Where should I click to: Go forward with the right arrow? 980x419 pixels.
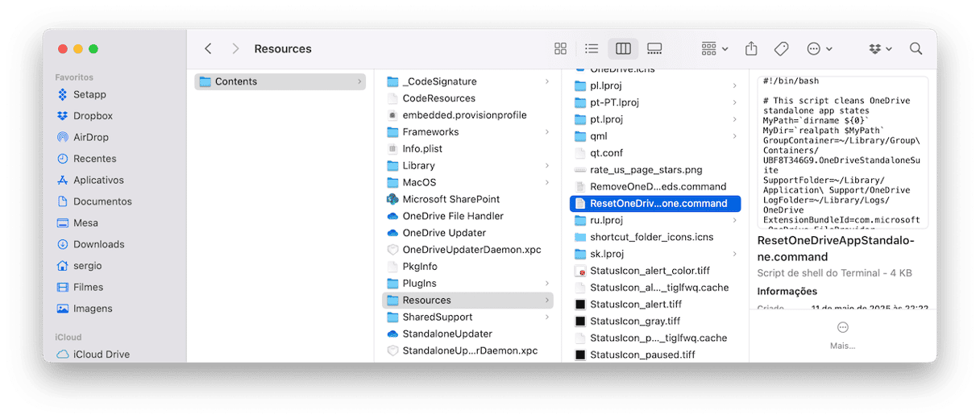tap(235, 48)
